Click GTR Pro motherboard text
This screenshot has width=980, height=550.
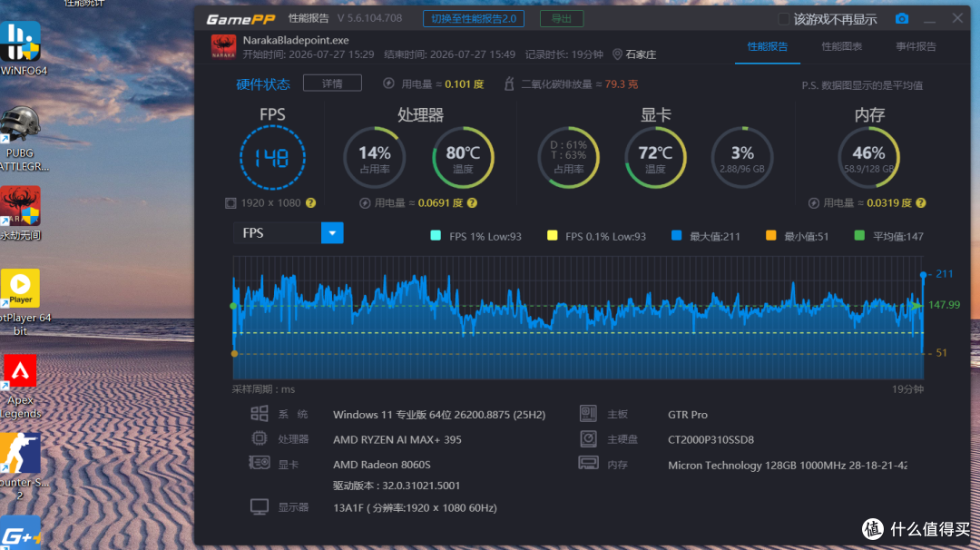tap(688, 415)
